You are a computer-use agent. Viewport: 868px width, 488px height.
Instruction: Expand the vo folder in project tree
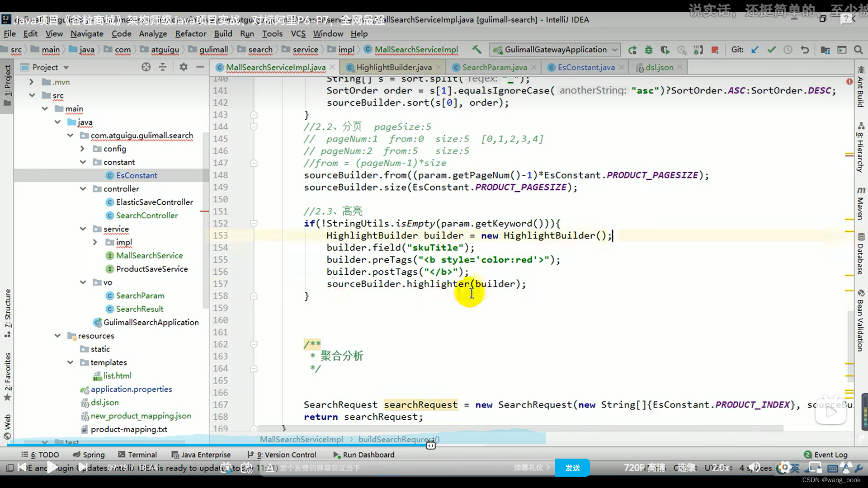[83, 282]
